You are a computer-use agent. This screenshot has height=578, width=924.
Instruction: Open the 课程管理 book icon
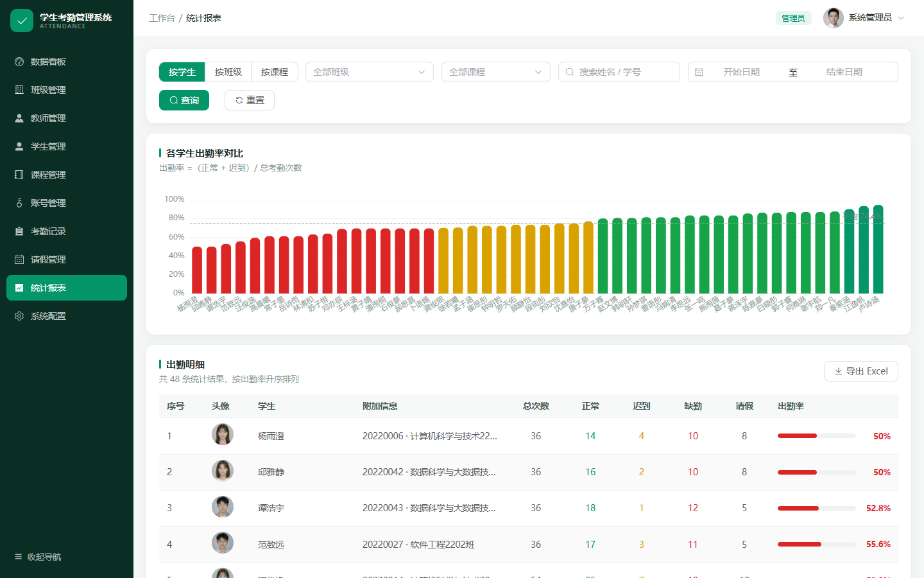19,175
